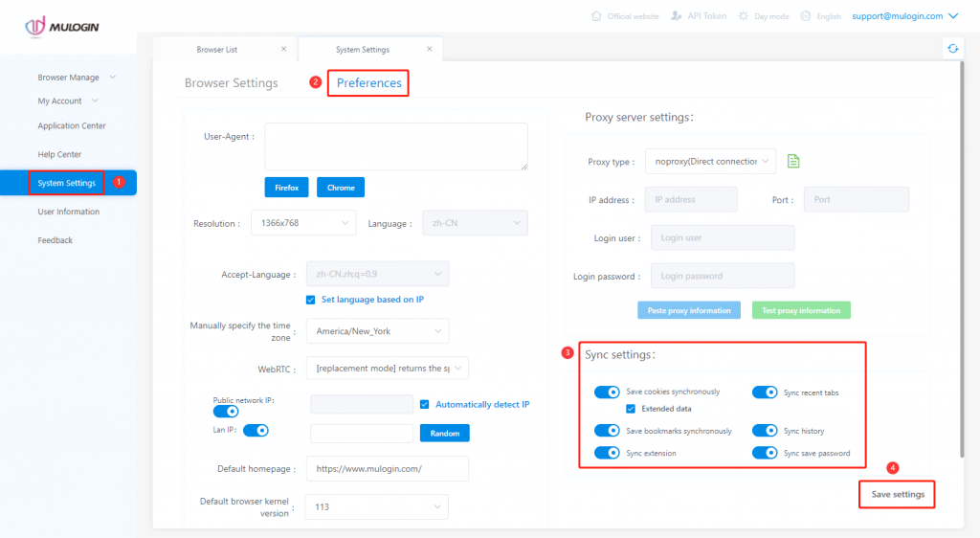Screen dimensions: 980x538
Task: Open the Accept-Language dropdown
Action: tap(377, 274)
